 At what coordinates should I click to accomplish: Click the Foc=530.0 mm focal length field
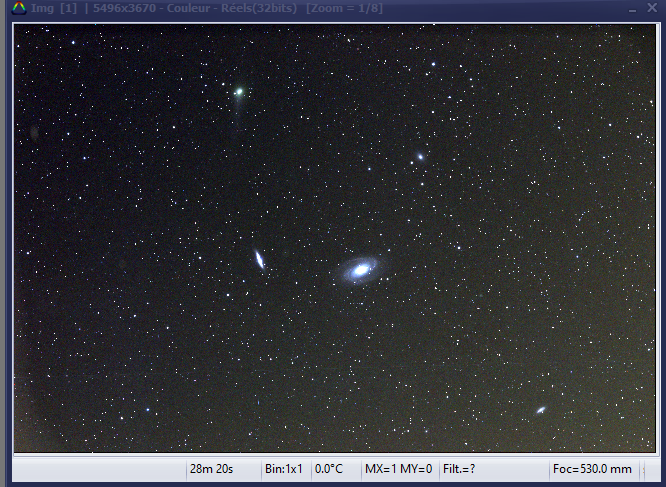pyautogui.click(x=592, y=469)
